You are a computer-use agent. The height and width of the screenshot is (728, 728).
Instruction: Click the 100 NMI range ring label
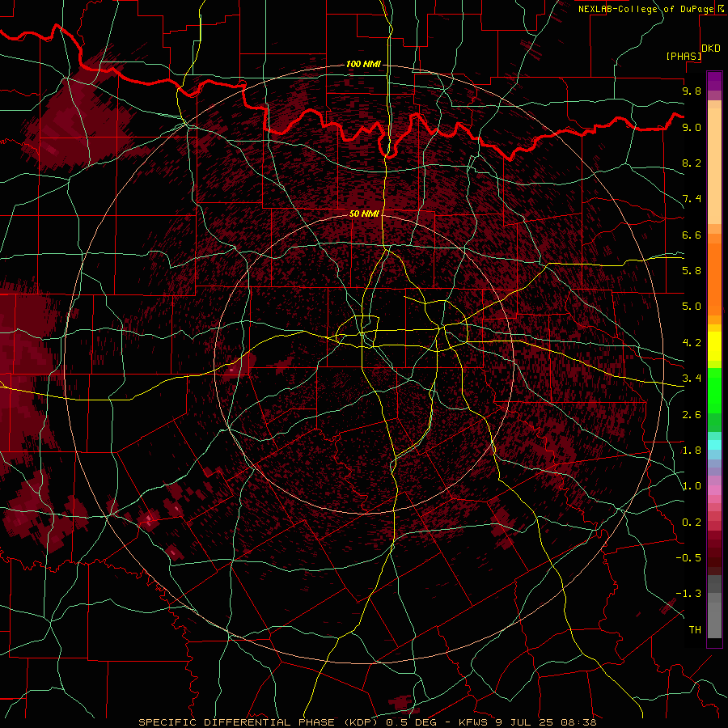(x=363, y=64)
